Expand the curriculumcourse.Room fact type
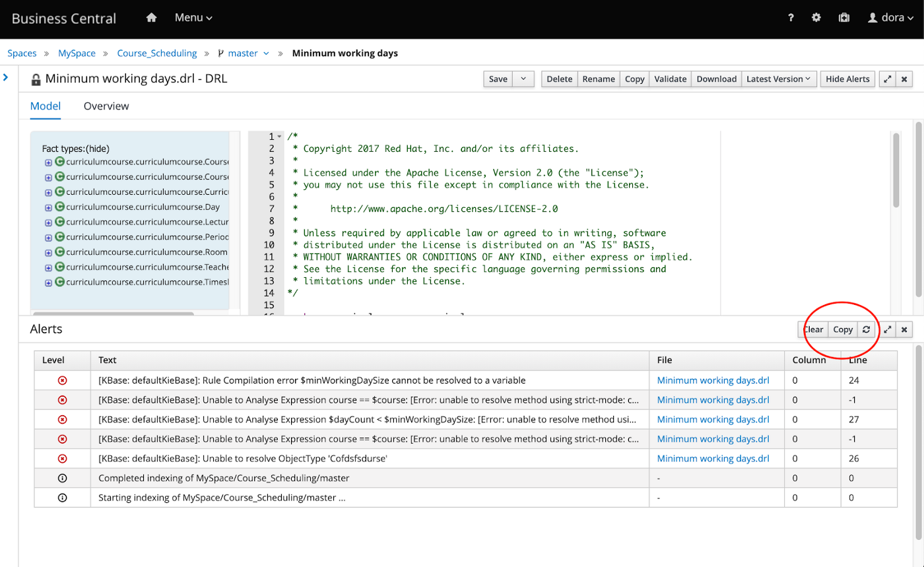Screen dimensions: 924x567 click(x=48, y=253)
